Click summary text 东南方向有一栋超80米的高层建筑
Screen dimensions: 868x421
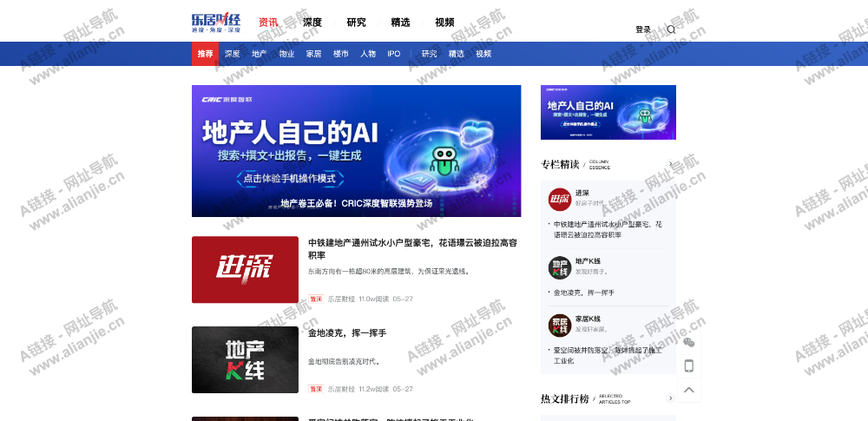tap(391, 272)
